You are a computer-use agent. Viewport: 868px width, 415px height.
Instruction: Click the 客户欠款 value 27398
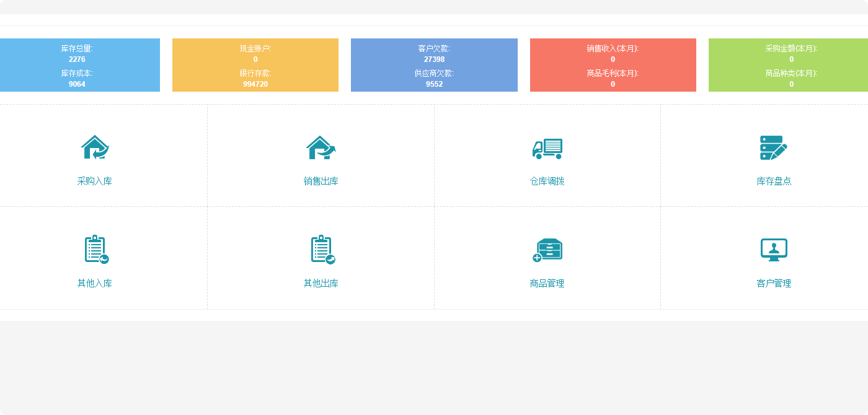point(434,59)
